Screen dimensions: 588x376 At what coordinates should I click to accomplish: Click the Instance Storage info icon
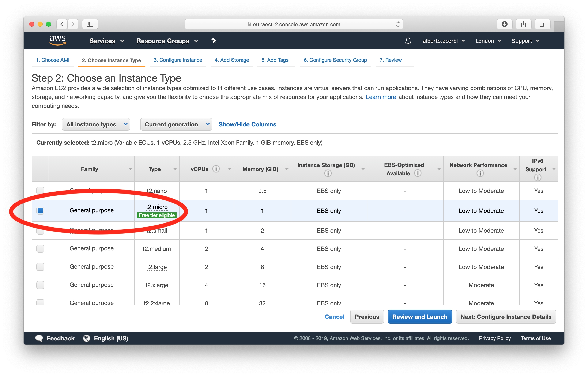pyautogui.click(x=328, y=173)
